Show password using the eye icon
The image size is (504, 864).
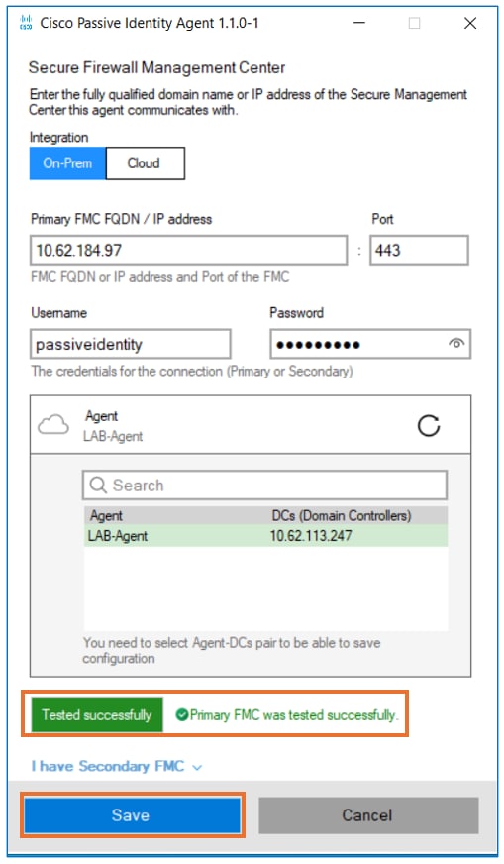456,343
